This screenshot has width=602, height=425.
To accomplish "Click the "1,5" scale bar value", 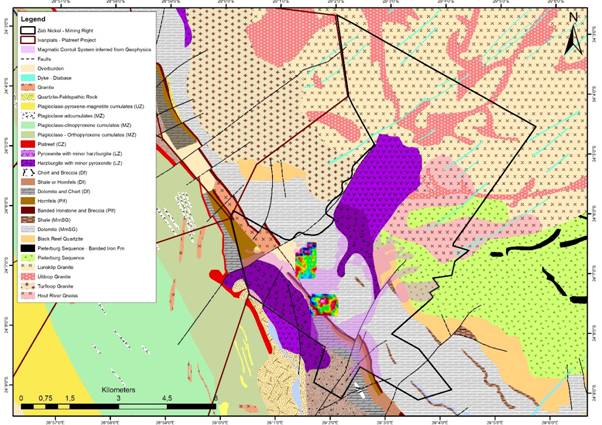I will pos(70,398).
